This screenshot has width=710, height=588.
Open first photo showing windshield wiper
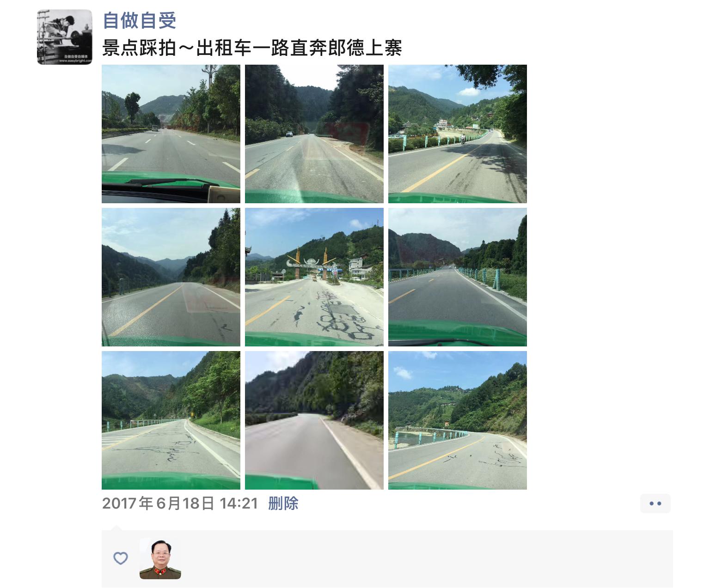[171, 134]
